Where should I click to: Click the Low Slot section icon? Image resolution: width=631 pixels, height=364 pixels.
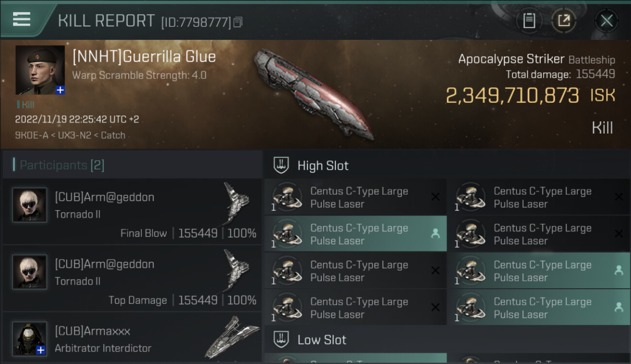pos(282,339)
